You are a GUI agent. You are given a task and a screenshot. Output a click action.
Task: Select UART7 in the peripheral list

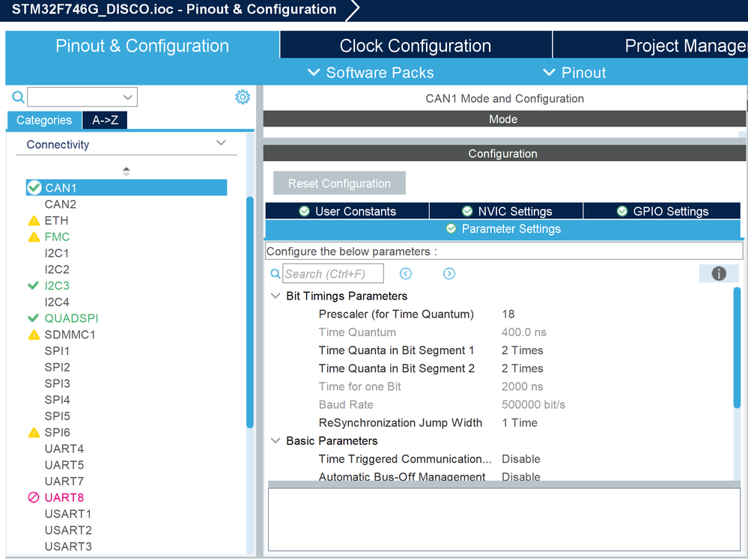tap(64, 481)
